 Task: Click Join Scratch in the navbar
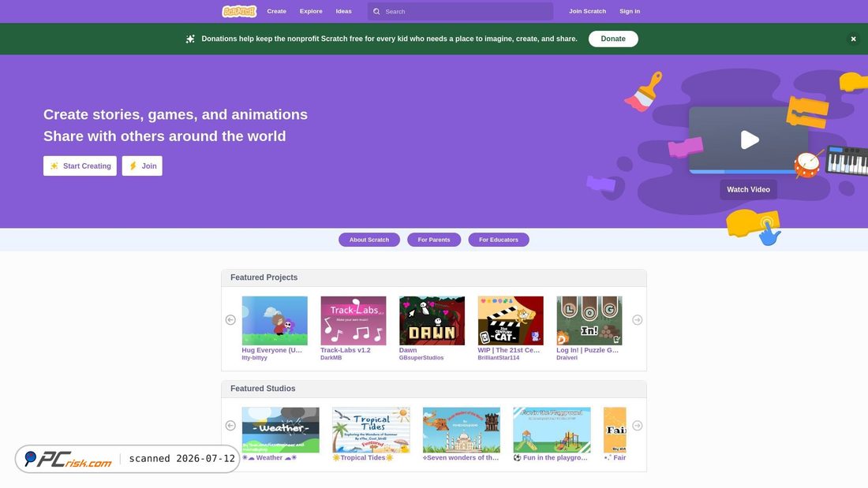coord(587,11)
